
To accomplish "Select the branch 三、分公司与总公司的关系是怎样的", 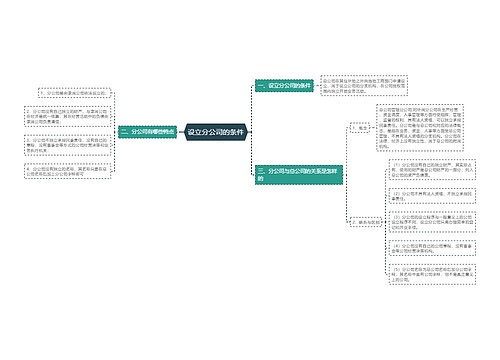I will coord(299,175).
